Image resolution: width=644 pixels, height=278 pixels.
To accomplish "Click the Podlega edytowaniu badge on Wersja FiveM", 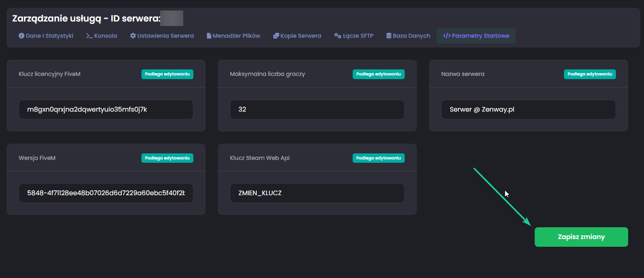I will click(167, 158).
